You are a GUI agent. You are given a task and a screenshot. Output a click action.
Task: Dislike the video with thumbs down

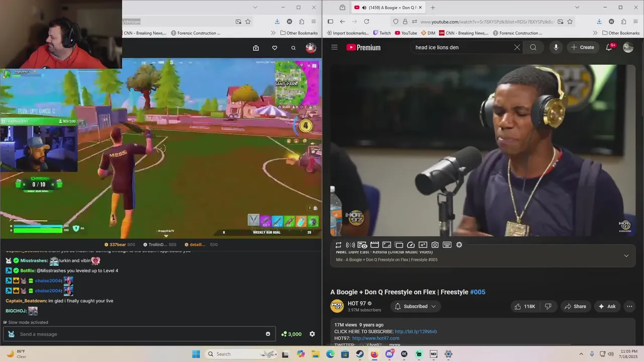click(x=548, y=306)
